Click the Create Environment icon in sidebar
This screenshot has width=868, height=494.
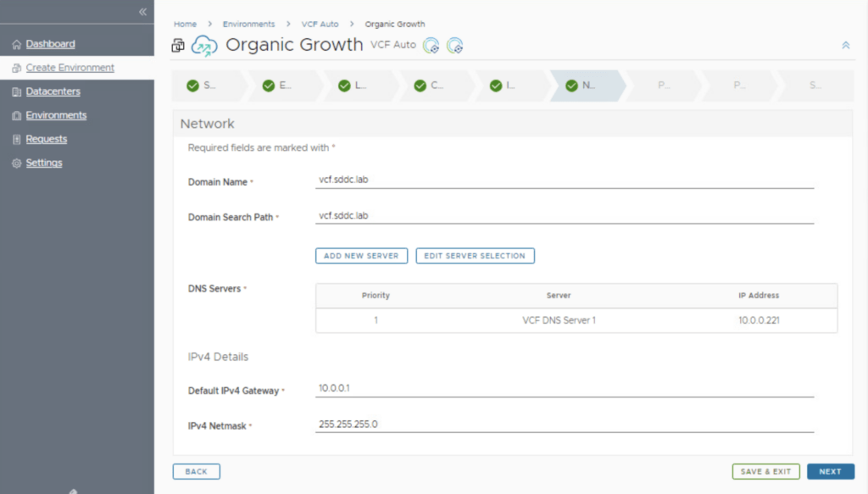coord(17,68)
